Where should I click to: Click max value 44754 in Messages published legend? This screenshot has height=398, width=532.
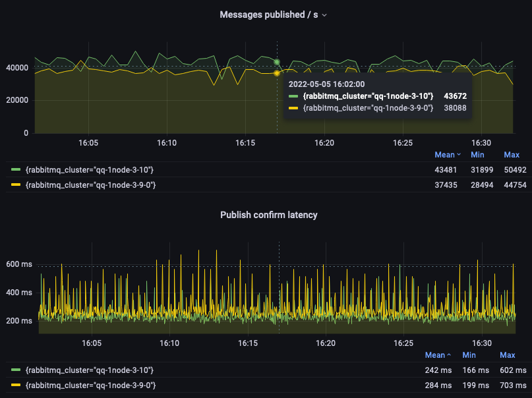click(515, 185)
